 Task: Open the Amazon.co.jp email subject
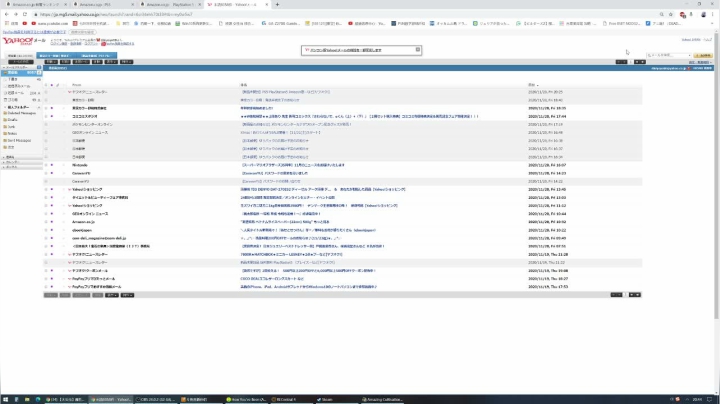coord(285,222)
